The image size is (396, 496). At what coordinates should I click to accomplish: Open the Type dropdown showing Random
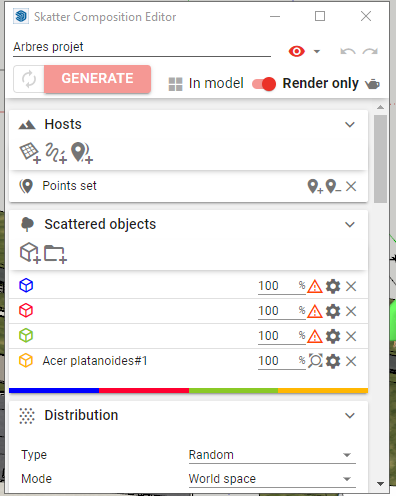point(272,455)
